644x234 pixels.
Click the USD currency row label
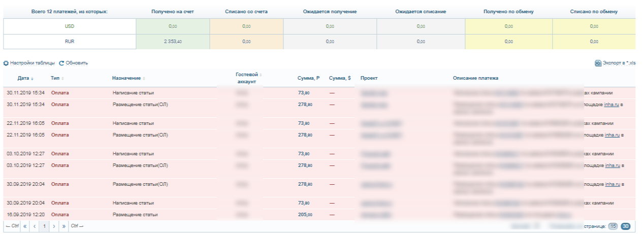click(x=70, y=26)
